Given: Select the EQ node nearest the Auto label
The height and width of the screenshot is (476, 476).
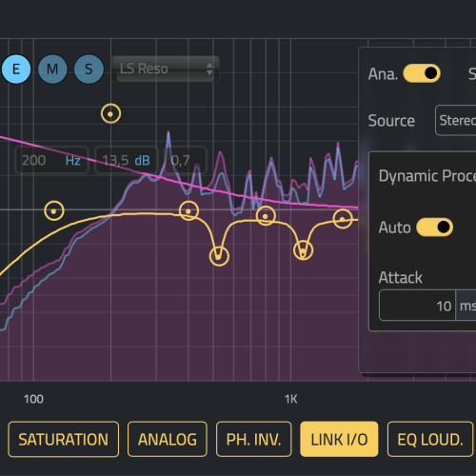Looking at the screenshot, I should tap(343, 219).
